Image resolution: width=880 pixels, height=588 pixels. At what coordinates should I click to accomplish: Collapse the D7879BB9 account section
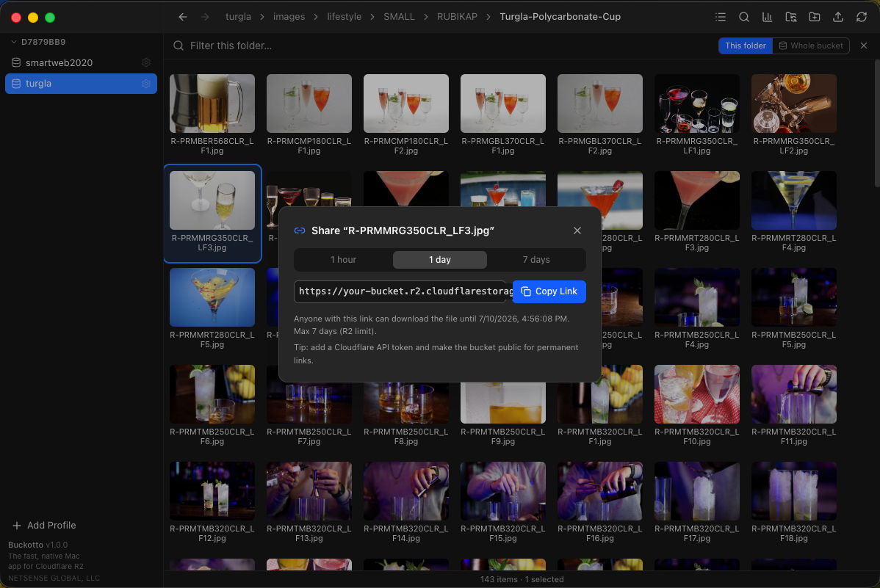(14, 42)
